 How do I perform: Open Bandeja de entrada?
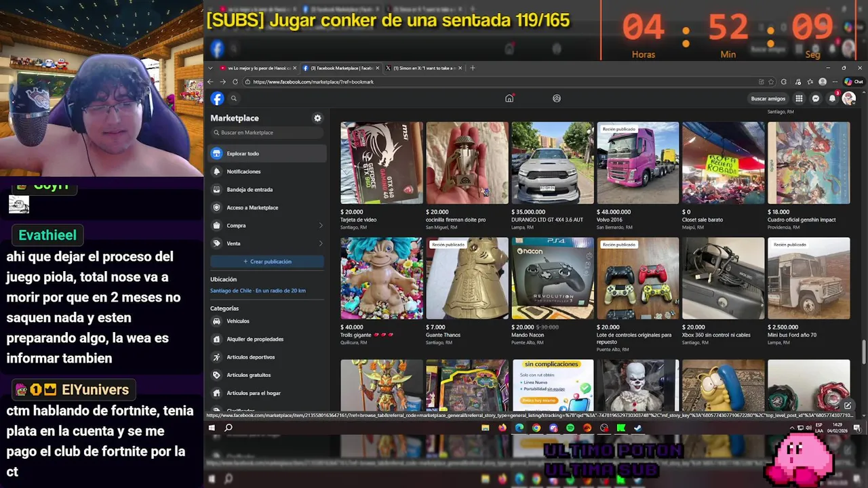pyautogui.click(x=267, y=190)
